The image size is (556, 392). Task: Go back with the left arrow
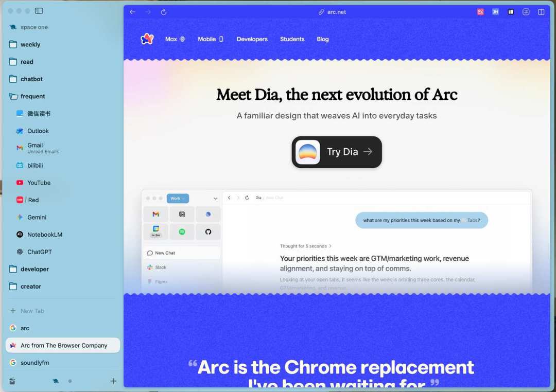[133, 12]
